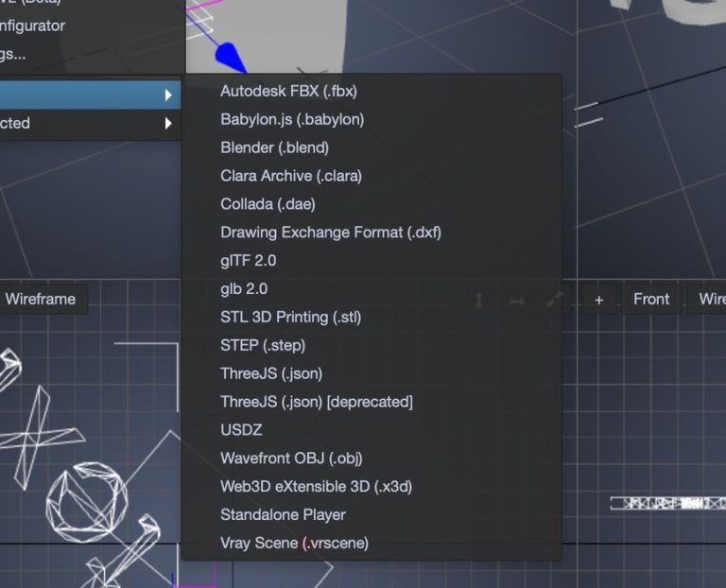Select Collada (.dae) format
The image size is (726, 588).
click(x=268, y=204)
